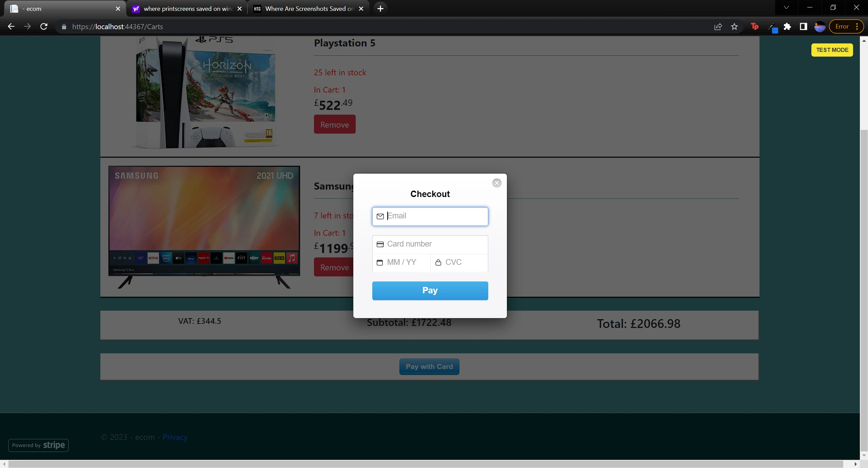This screenshot has width=868, height=468.
Task: Click the Dark Reader extension icon
Action: (803, 26)
